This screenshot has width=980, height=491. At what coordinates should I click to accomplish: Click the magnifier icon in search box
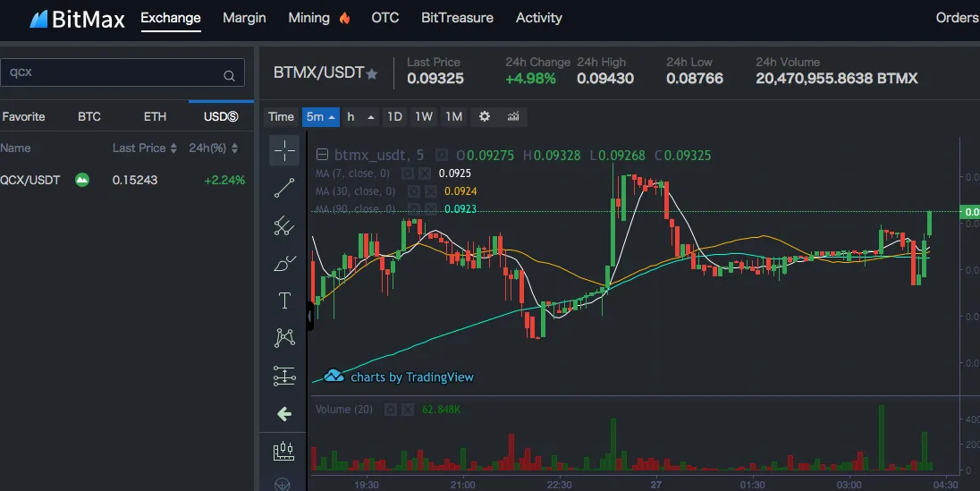click(230, 76)
